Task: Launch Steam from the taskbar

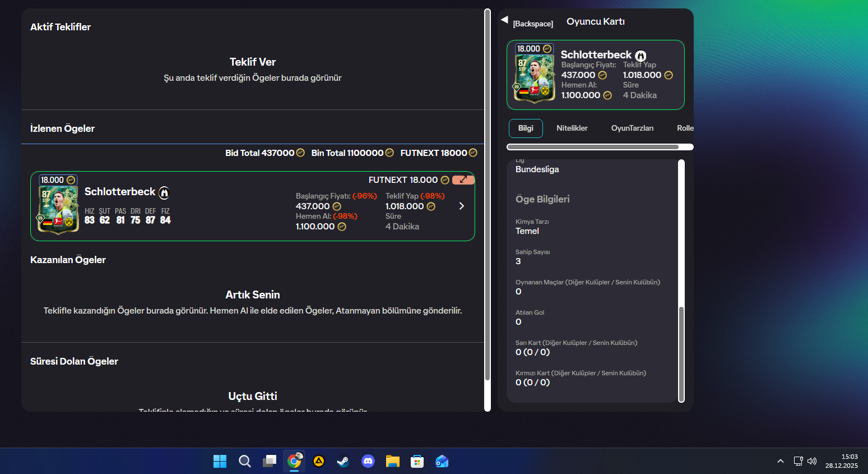Action: pos(344,461)
